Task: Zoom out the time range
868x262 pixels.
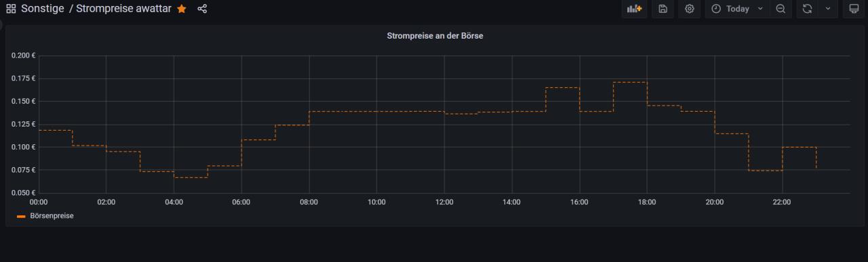Action: point(781,9)
